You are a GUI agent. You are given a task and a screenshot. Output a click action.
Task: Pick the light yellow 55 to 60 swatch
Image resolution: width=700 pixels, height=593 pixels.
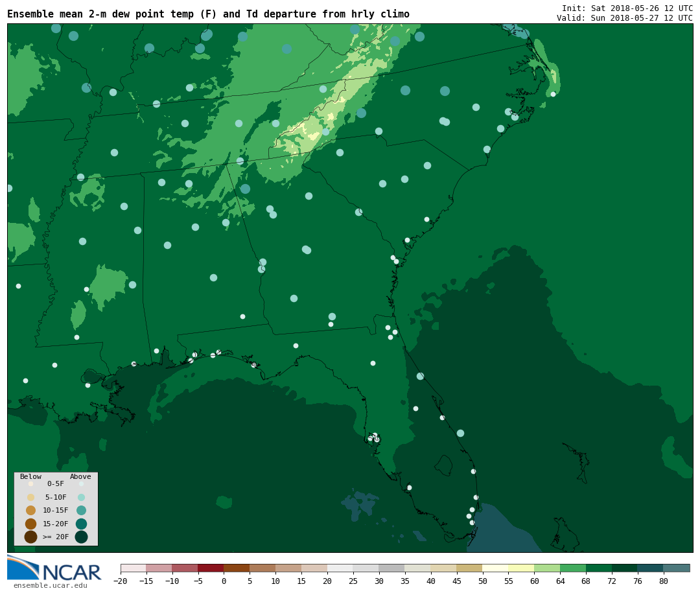pos(522,568)
